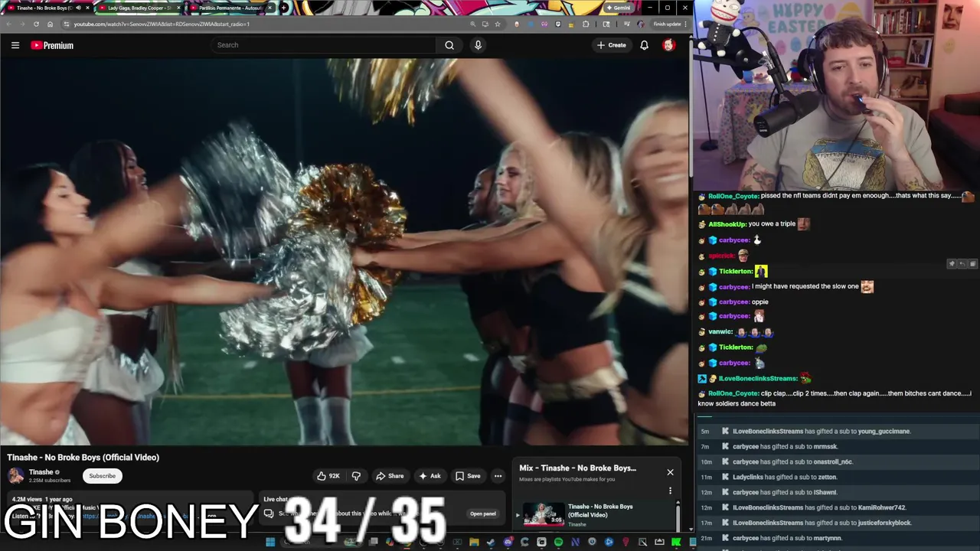This screenshot has width=980, height=551.
Task: Subscribe to Tinashe's channel
Action: point(102,476)
